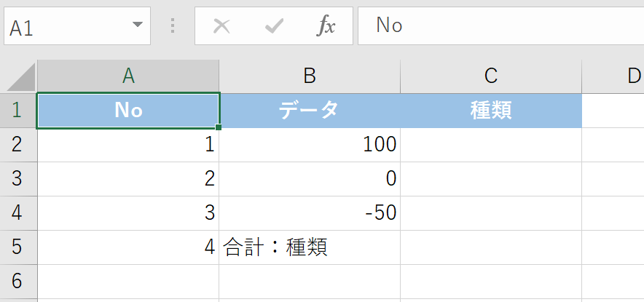Select row 5 header
Viewport: 644px width, 302px height.
tap(18, 247)
